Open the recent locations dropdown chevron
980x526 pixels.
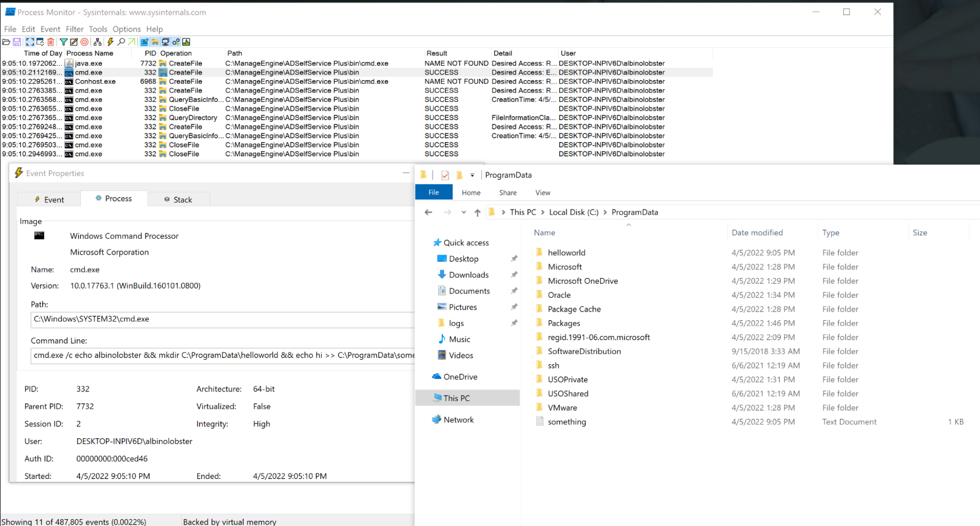coord(463,212)
